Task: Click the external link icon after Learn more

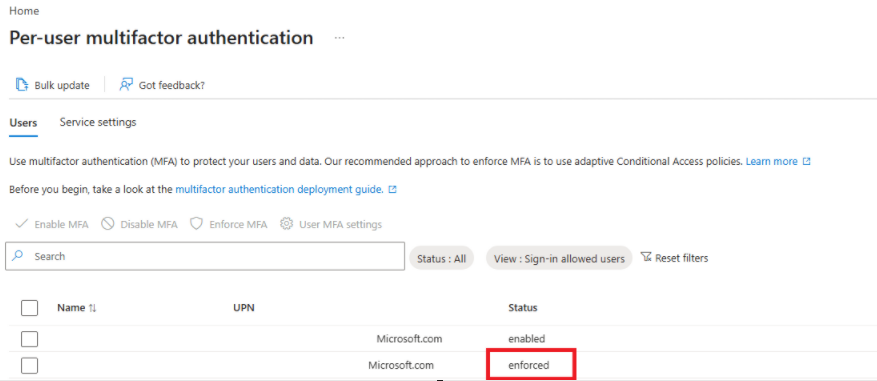Action: 807,161
